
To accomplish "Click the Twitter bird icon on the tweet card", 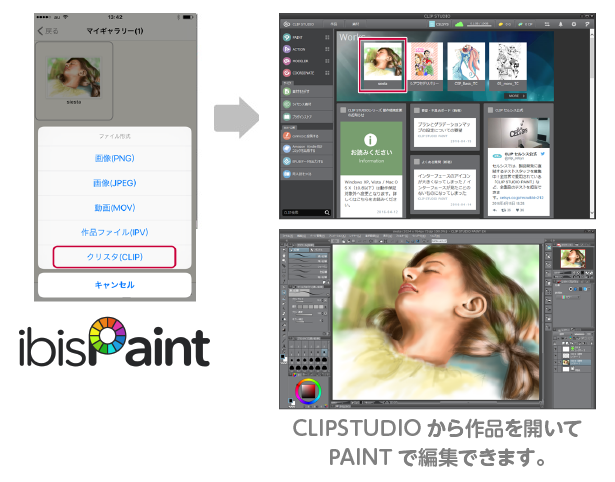I will click(x=543, y=154).
